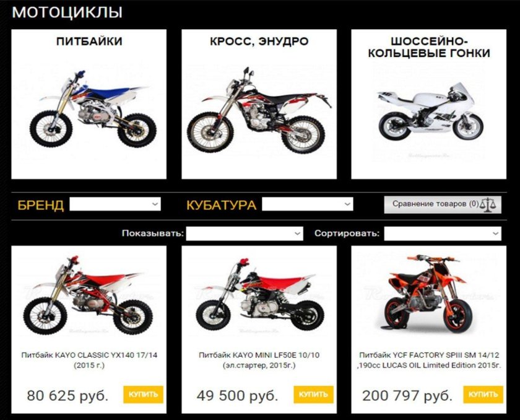Buy the KAYO CLASSIC YX140 pitbike
The image size is (520, 420).
point(143,395)
